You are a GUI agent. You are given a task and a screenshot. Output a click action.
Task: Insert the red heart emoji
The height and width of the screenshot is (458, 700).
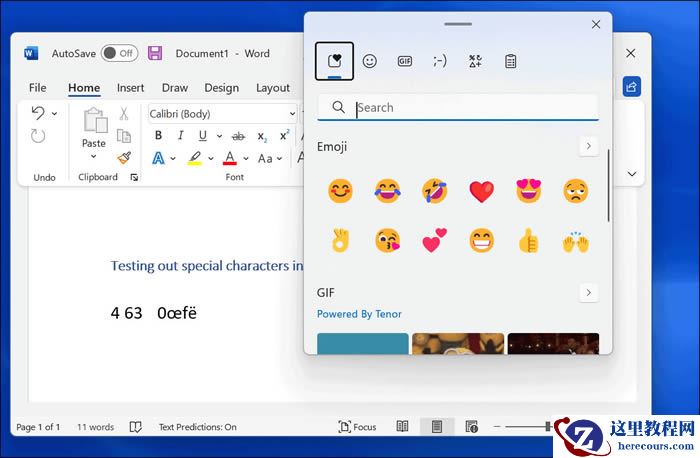pos(482,191)
